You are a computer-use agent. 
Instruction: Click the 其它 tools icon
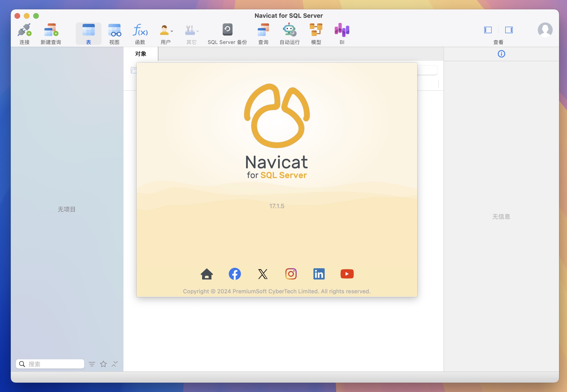click(x=190, y=30)
